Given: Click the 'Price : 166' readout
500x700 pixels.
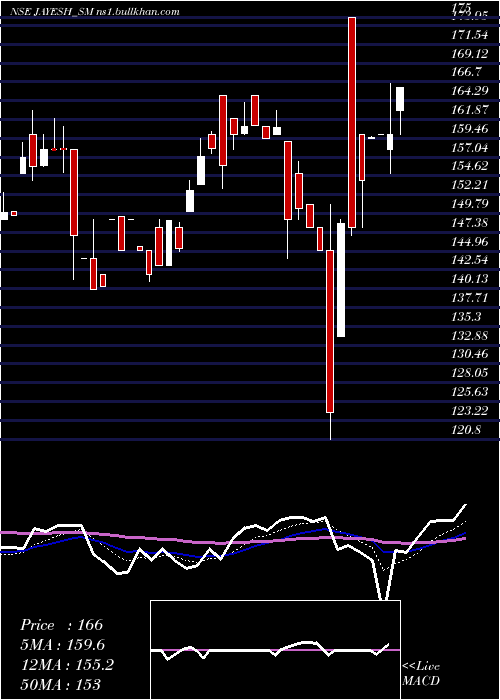Looking at the screenshot, I should pyautogui.click(x=62, y=625).
